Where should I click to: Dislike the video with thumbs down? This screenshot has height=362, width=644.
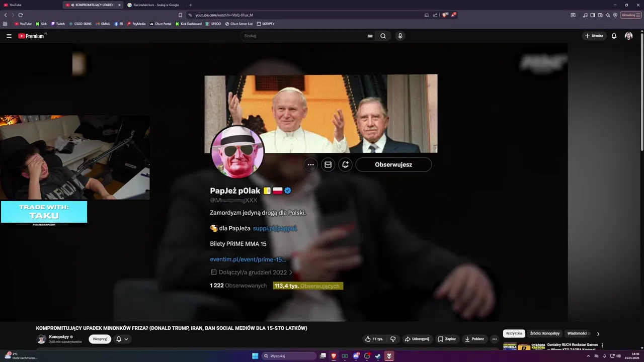point(393,339)
